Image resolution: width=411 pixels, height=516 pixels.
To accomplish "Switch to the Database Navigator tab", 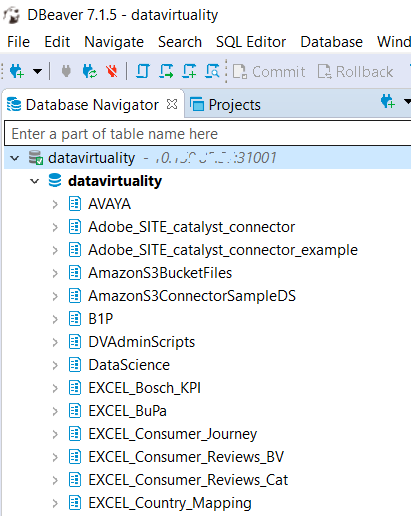I will [92, 105].
